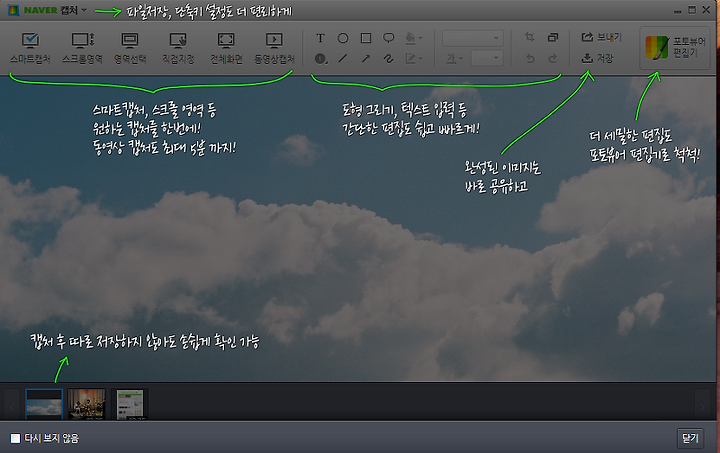Click the 저장 save button

click(597, 58)
